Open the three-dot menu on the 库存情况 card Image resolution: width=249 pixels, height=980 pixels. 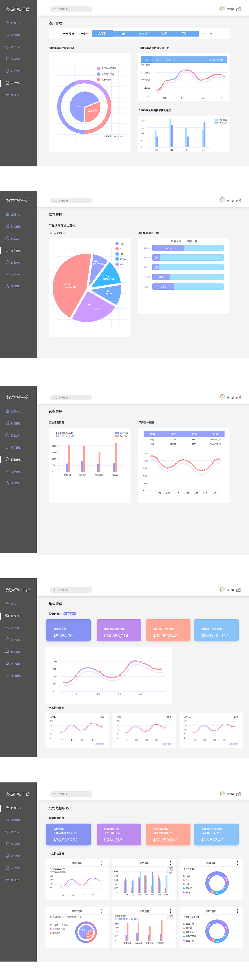click(x=237, y=863)
